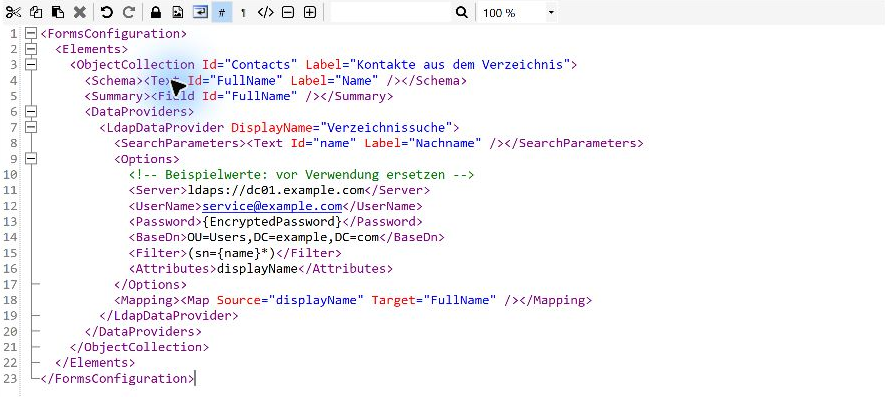Image resolution: width=885 pixels, height=397 pixels.
Task: Click the "Kontakte aus dem Verzeichnis" label value
Action: pos(461,65)
